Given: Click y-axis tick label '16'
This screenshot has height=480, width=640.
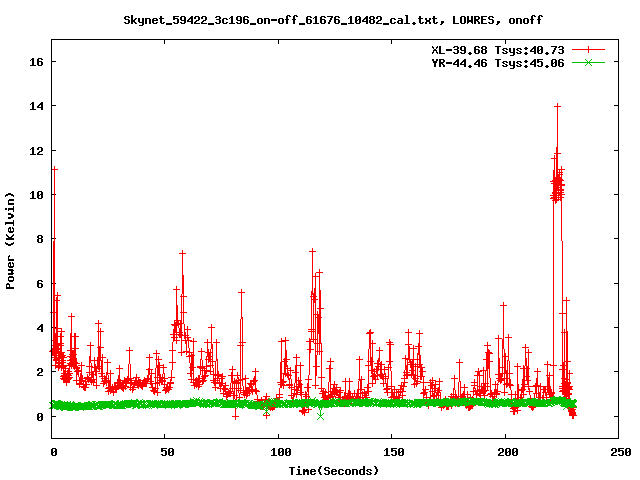Looking at the screenshot, I should point(36,62).
